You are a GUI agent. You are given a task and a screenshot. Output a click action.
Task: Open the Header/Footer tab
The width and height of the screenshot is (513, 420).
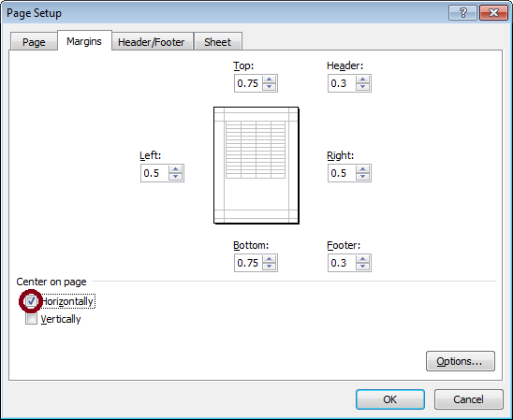point(151,42)
